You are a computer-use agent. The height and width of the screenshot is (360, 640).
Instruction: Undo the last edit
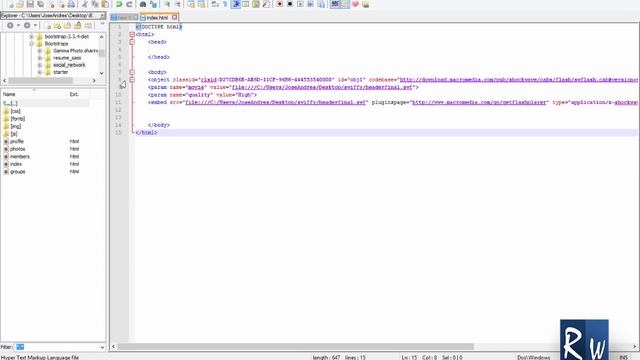[119, 4]
